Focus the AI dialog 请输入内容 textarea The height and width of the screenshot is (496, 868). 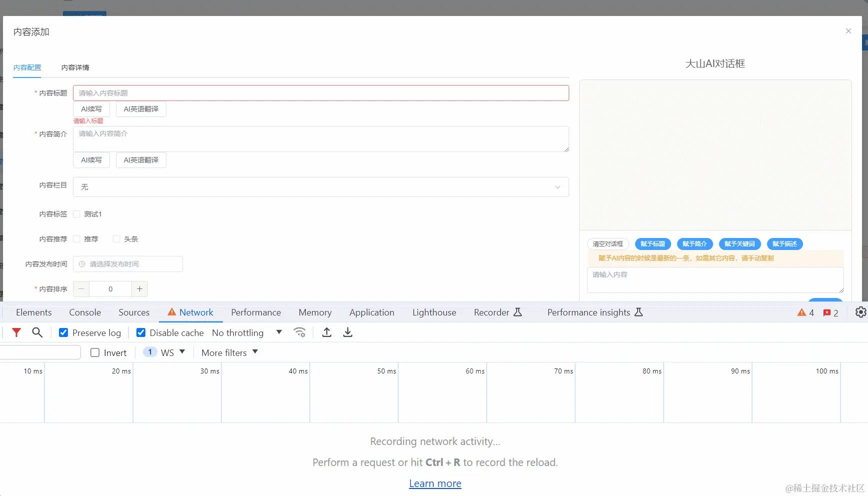point(715,280)
